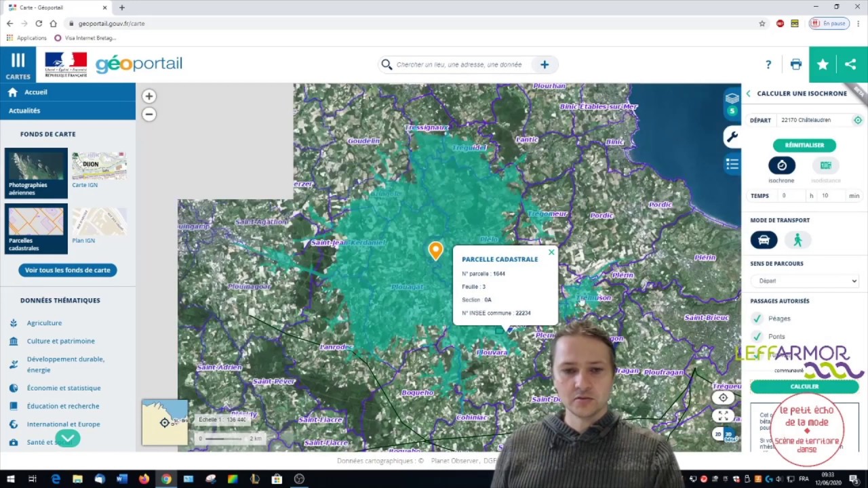Screen dimensions: 868x488
Task: Open Firefox from the taskbar
Action: click(x=144, y=479)
